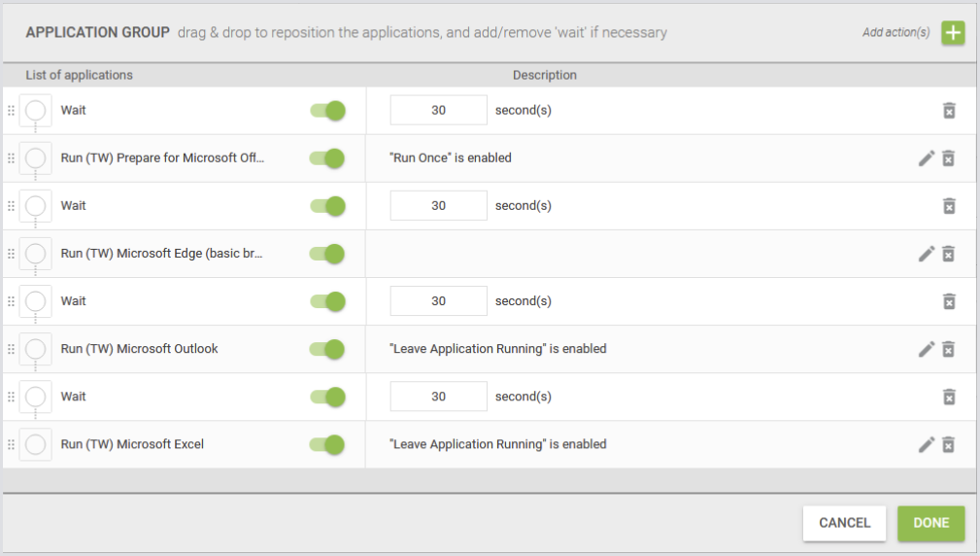The image size is (980, 556).
Task: Click the last Wait seconds input field
Action: click(438, 397)
